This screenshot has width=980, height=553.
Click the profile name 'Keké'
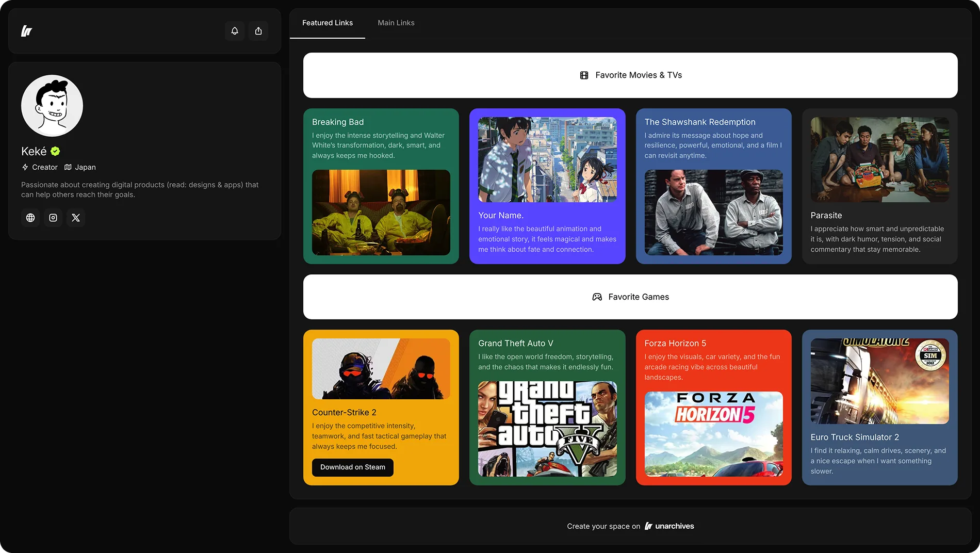tap(34, 152)
